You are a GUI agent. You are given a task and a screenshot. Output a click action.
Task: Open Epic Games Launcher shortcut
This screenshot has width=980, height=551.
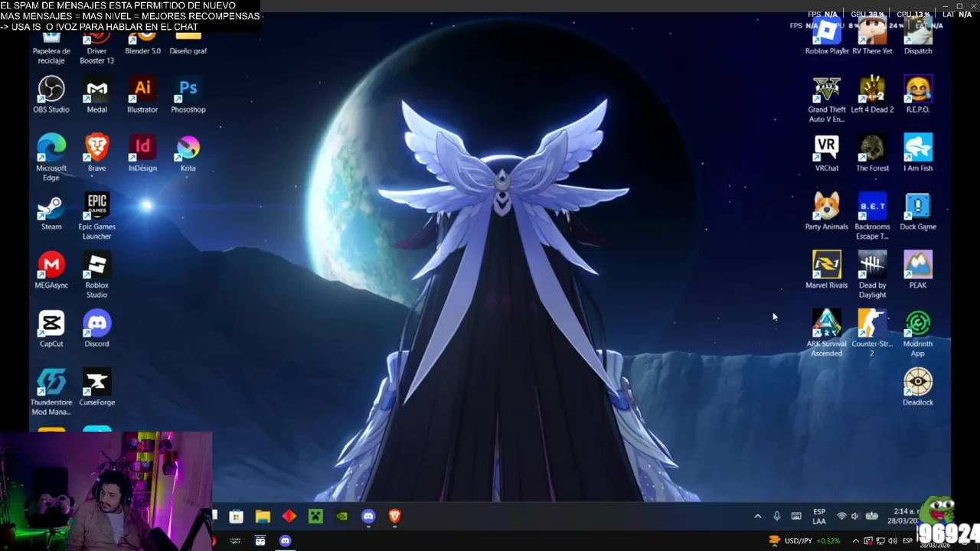tap(96, 217)
